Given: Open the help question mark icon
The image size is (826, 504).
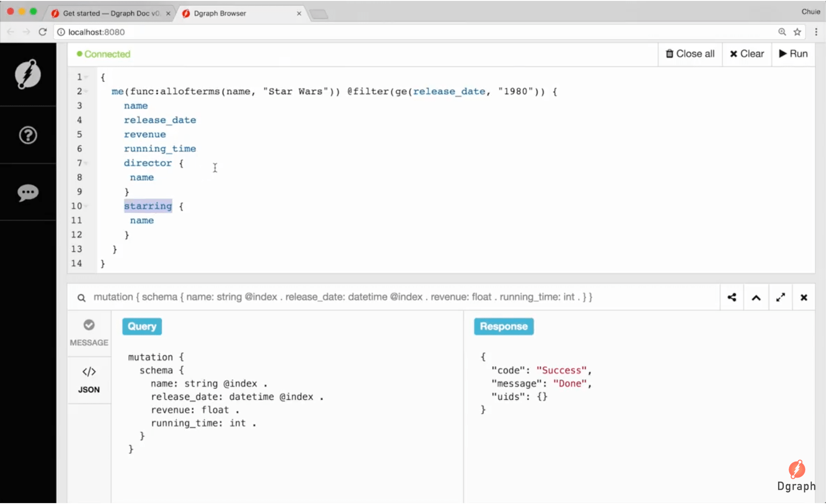Looking at the screenshot, I should point(28,135).
